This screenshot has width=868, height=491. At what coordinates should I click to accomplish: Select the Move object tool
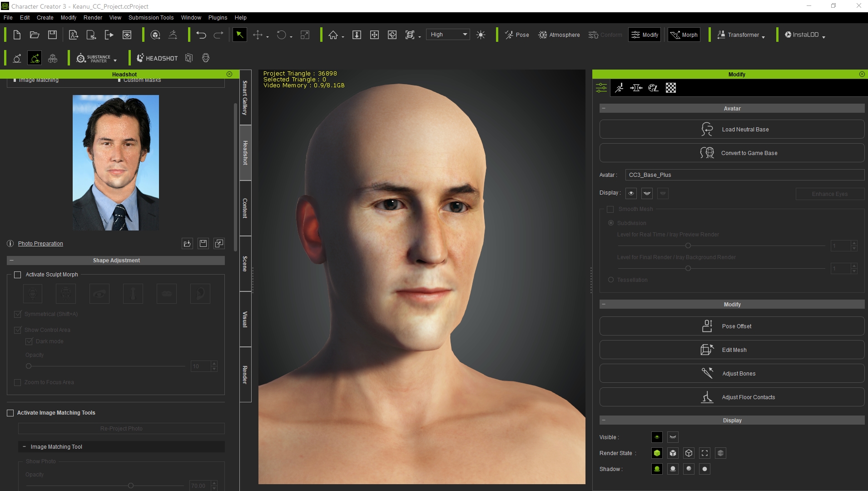(x=258, y=35)
